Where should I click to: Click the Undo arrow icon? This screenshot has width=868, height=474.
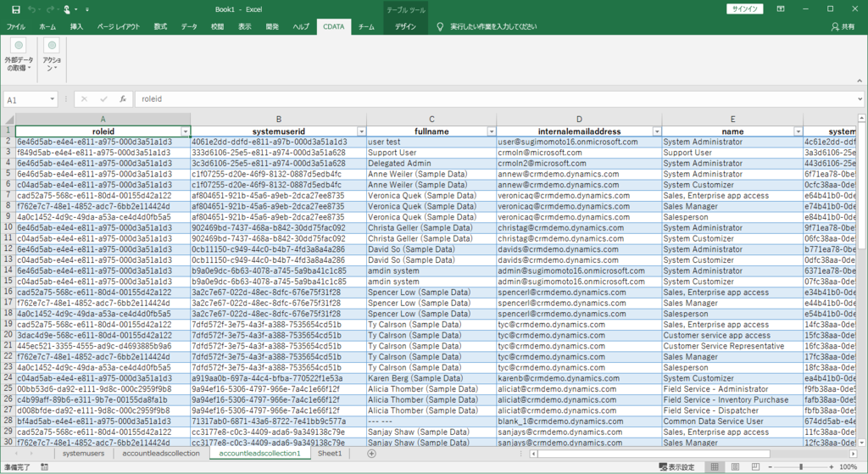click(31, 9)
